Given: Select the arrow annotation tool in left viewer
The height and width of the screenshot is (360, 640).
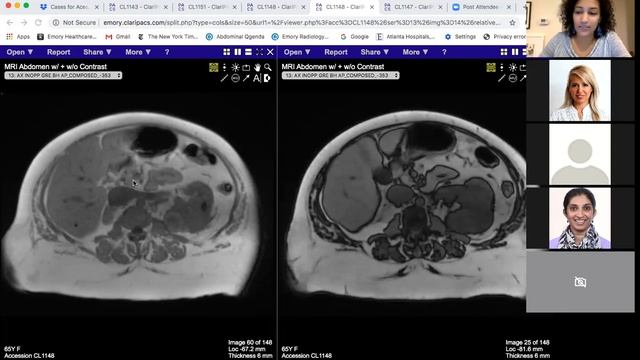Looking at the screenshot, I should tap(246, 78).
